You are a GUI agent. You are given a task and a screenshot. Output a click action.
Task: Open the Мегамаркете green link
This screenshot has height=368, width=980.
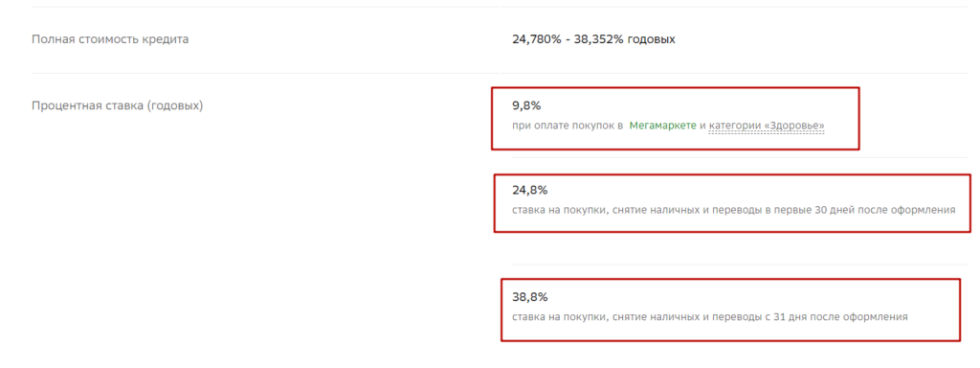click(x=663, y=126)
